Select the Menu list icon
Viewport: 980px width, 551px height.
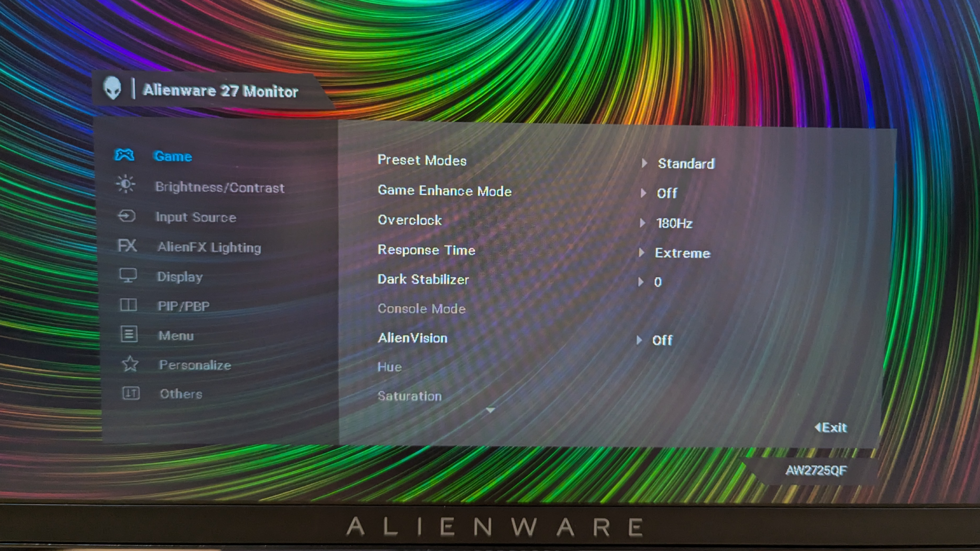click(128, 335)
